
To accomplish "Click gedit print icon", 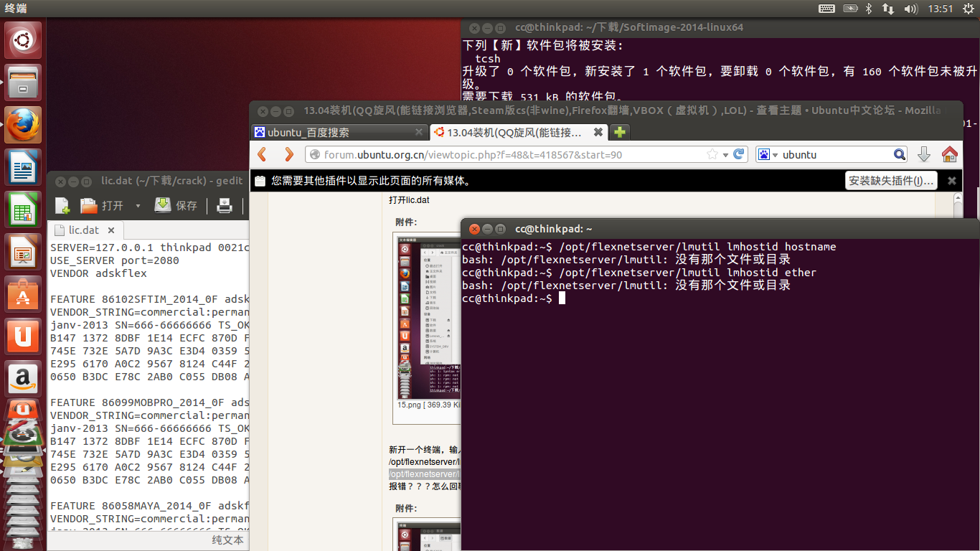I will [x=225, y=206].
